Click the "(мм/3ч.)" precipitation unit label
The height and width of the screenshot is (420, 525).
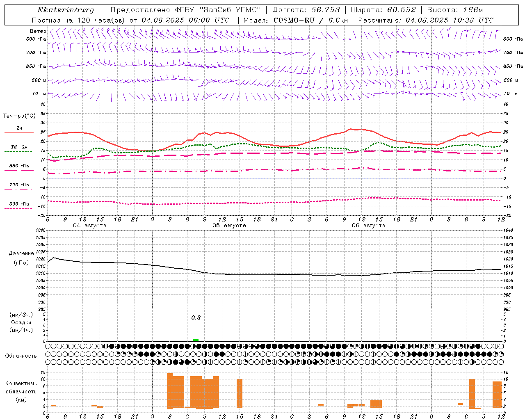(x=21, y=315)
